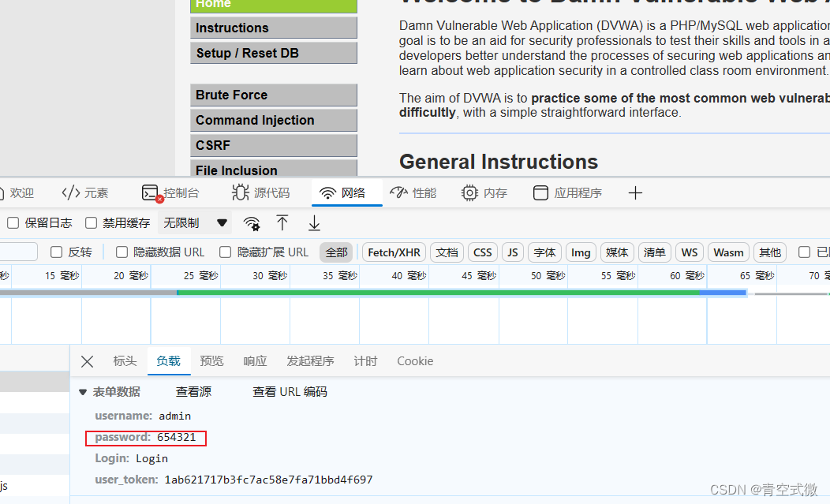Image resolution: width=830 pixels, height=504 pixels.
Task: Open the Welcome tool tab
Action: pos(17,193)
